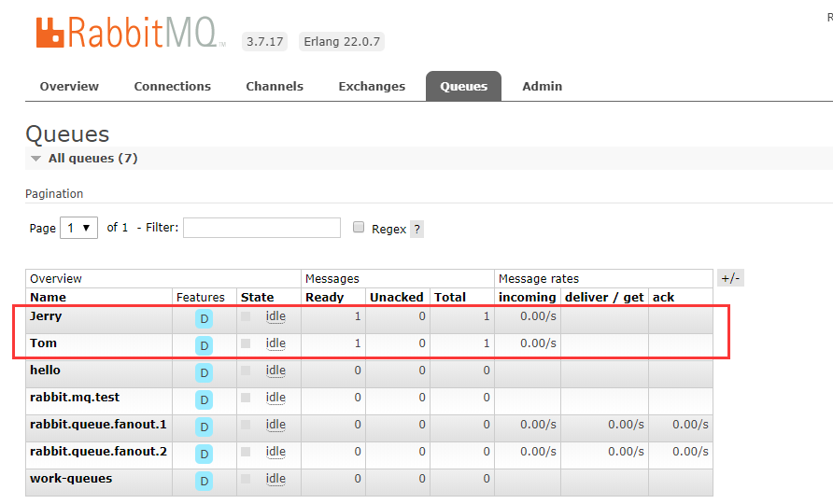Click the 3.7.17 version label
Screen dimensions: 833x504
264,41
